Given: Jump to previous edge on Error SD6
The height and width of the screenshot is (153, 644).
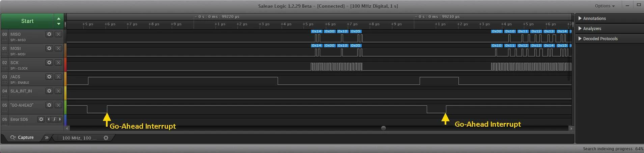Looking at the screenshot, I should (x=49, y=119).
